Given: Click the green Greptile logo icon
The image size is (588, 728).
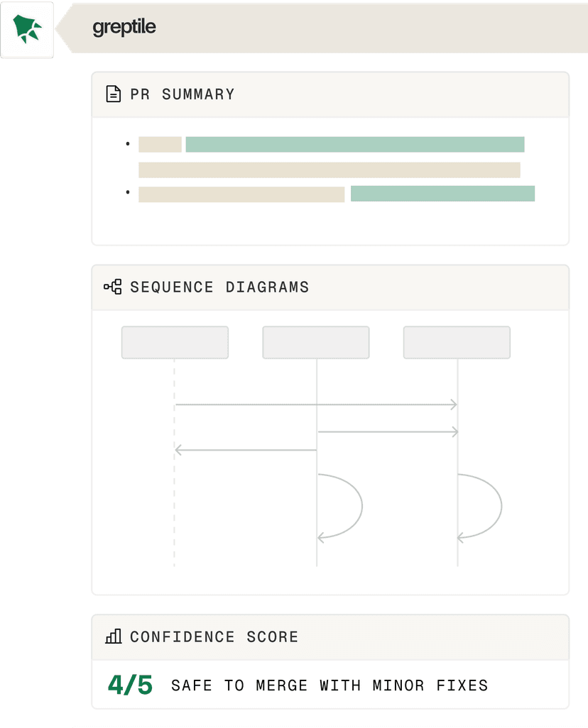Looking at the screenshot, I should pyautogui.click(x=28, y=30).
